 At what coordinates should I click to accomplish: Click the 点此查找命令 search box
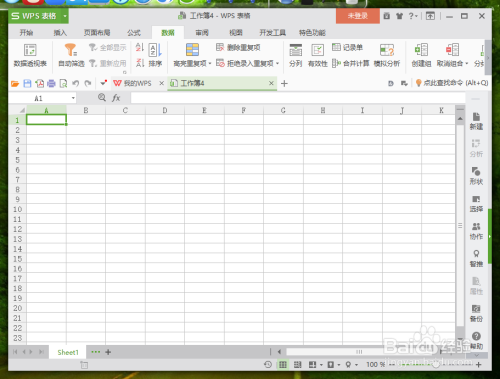point(452,83)
